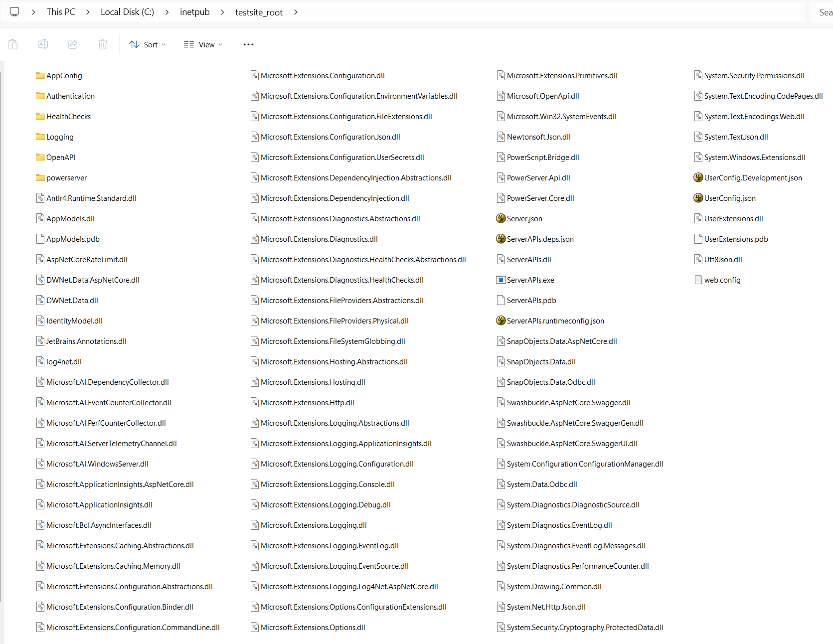The height and width of the screenshot is (644, 833).
Task: Select the UserConfig.json file icon
Action: (698, 198)
